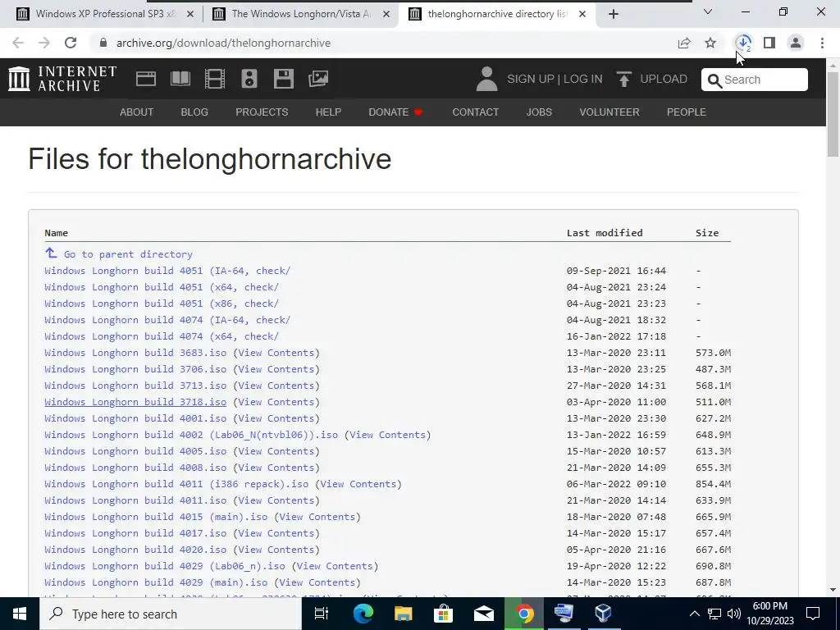This screenshot has height=630, width=840.
Task: Open the VOLUNTEER menu item
Action: pos(609,112)
